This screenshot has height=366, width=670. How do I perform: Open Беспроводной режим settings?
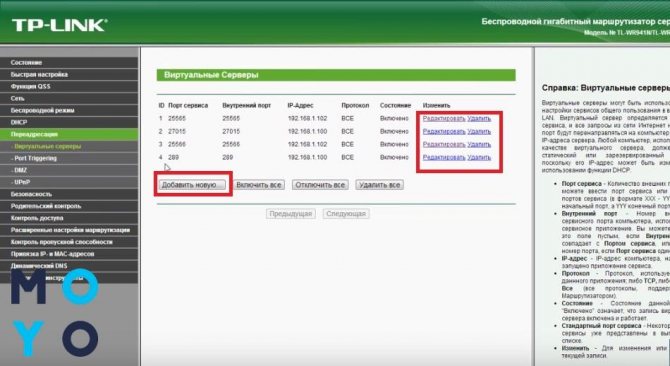click(x=69, y=110)
